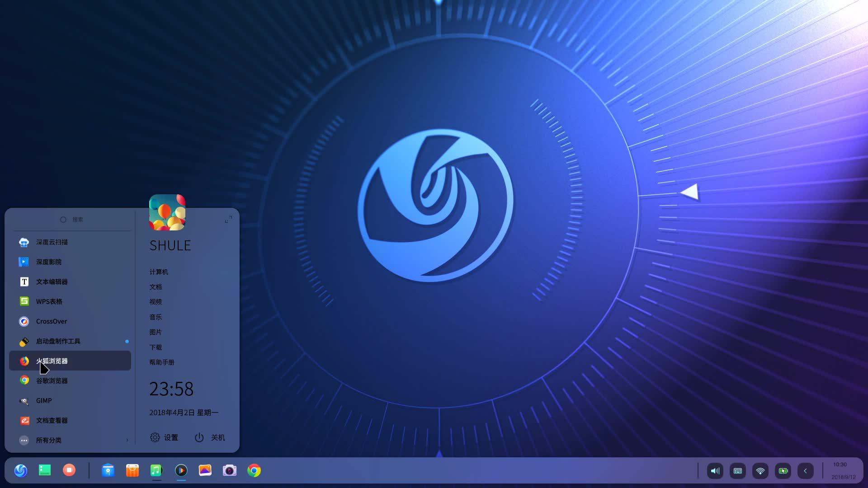Open the 图片 folder link
Image resolution: width=868 pixels, height=488 pixels.
point(156,332)
